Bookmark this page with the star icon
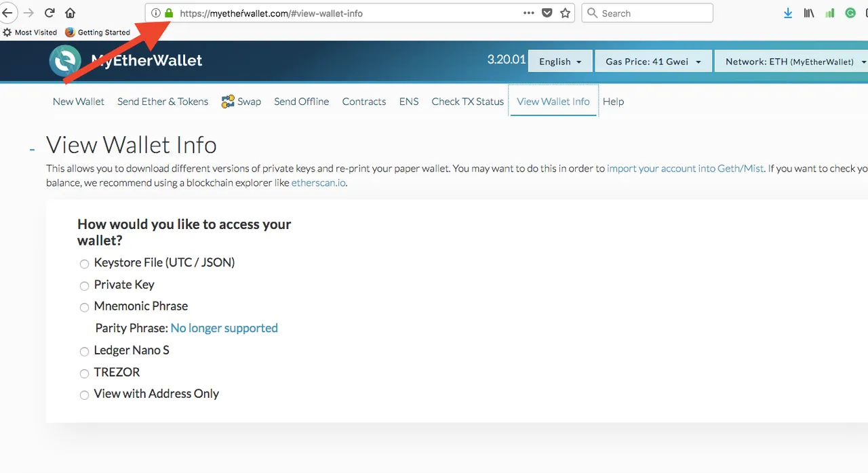The height and width of the screenshot is (473, 868). pos(566,13)
